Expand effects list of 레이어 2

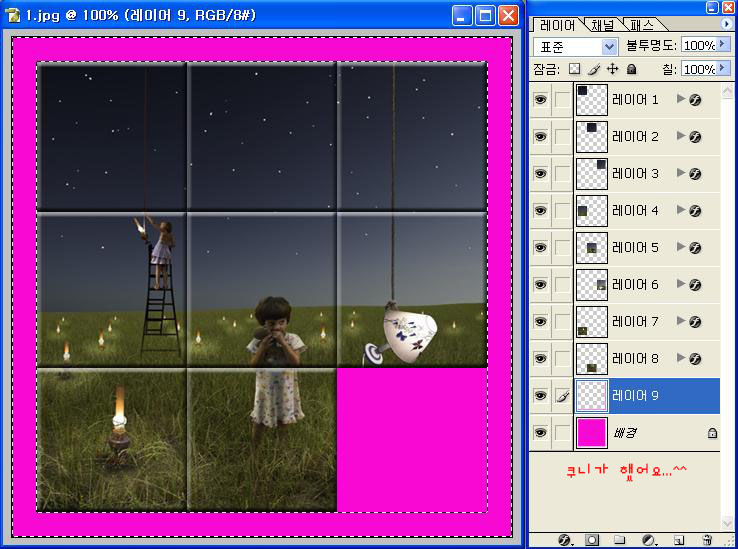click(x=680, y=136)
